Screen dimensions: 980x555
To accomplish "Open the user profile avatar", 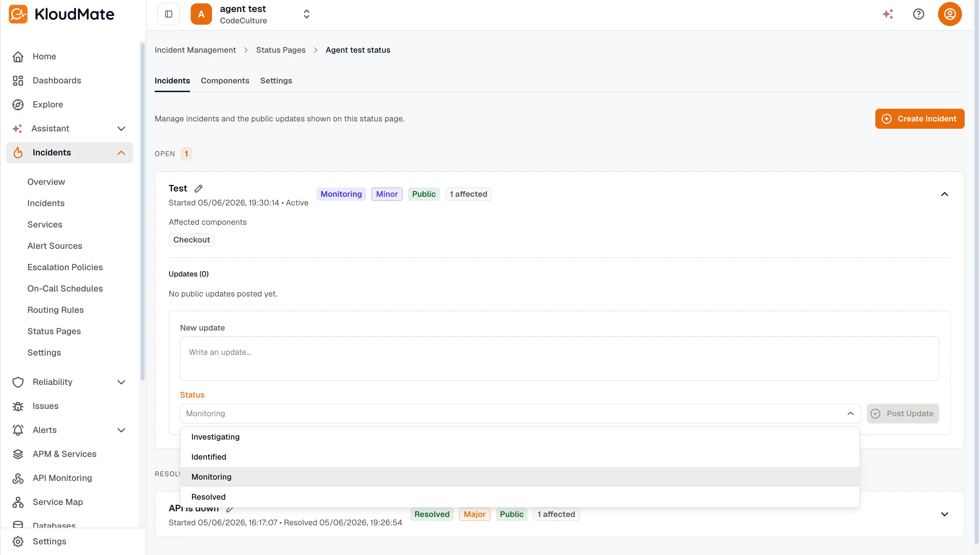I will [950, 14].
